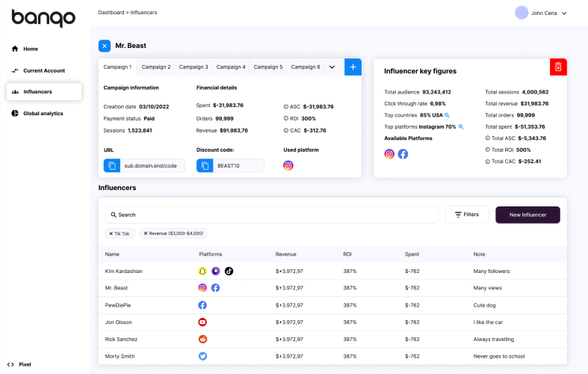Click Facebook icon in Mr. Beast row
Screen dimensions: 588x374
coord(216,288)
